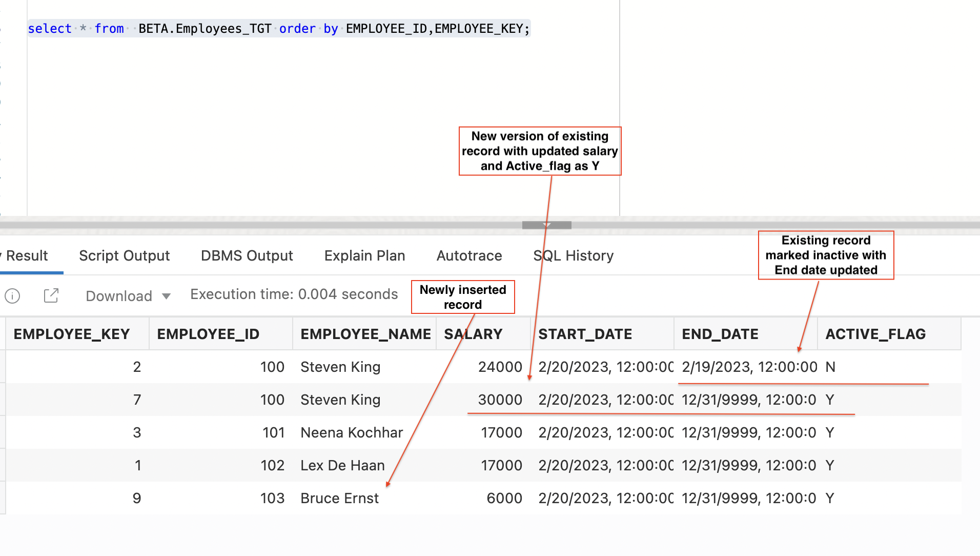View query result information via info icon

[13, 296]
